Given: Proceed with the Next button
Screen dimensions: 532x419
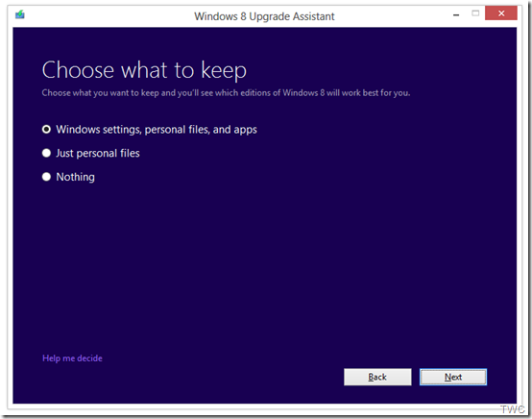Looking at the screenshot, I should [x=453, y=377].
